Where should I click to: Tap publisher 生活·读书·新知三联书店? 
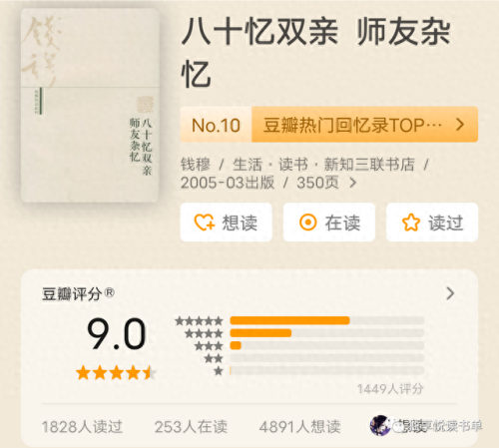tap(323, 165)
